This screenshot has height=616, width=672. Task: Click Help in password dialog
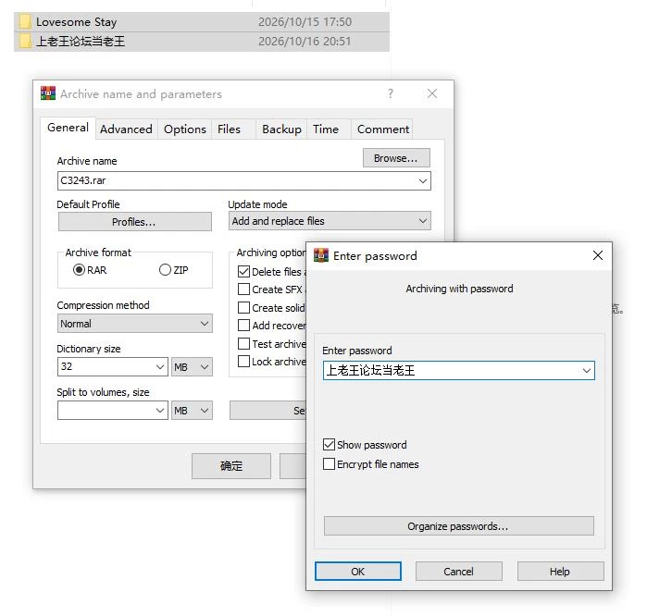(560, 572)
